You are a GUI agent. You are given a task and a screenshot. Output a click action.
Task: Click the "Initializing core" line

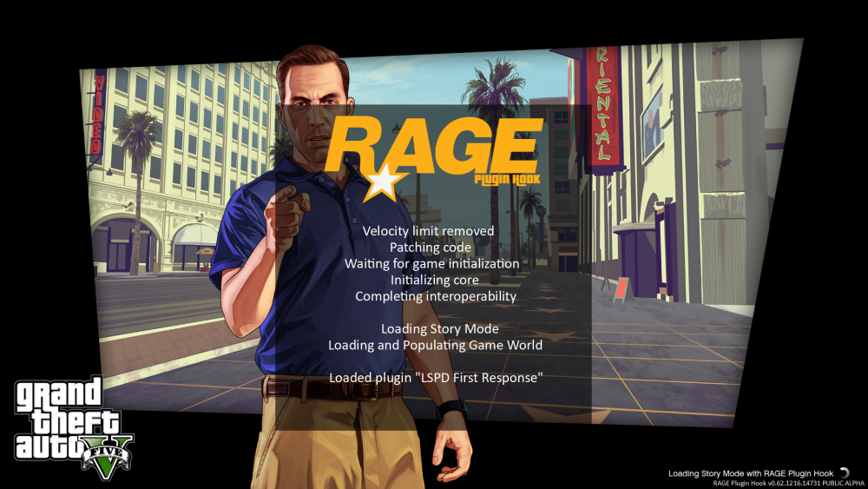tap(435, 280)
